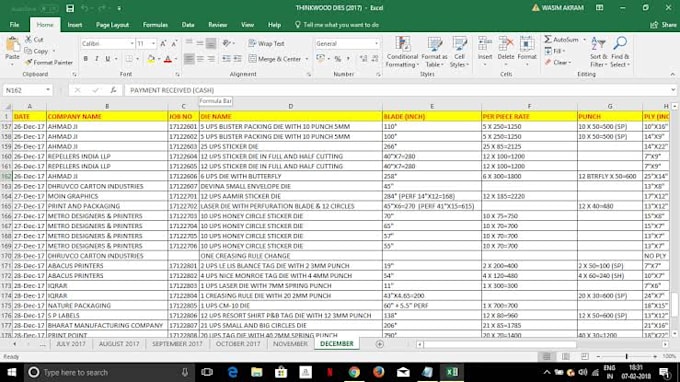Open File Explorer from the taskbar

[x=257, y=372]
